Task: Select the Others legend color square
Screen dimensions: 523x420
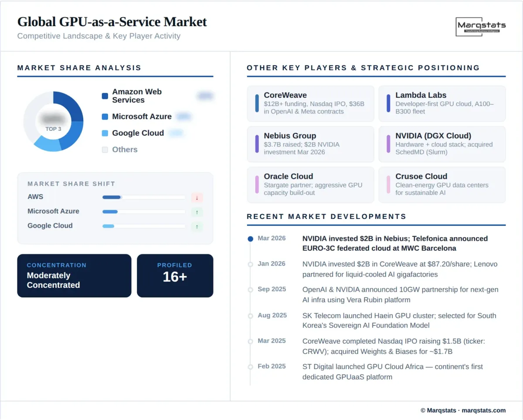Action: 105,150
